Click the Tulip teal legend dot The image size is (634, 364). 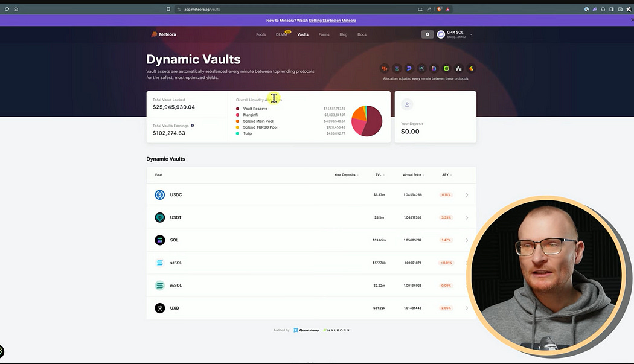[x=237, y=133]
